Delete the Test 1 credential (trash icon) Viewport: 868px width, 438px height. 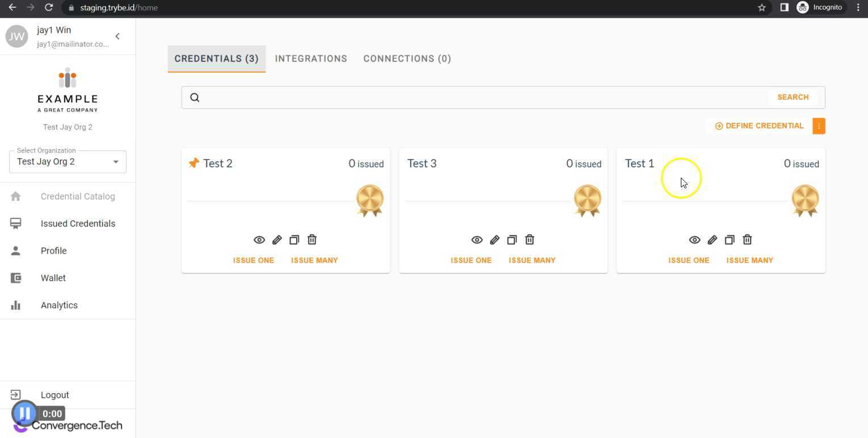(747, 240)
